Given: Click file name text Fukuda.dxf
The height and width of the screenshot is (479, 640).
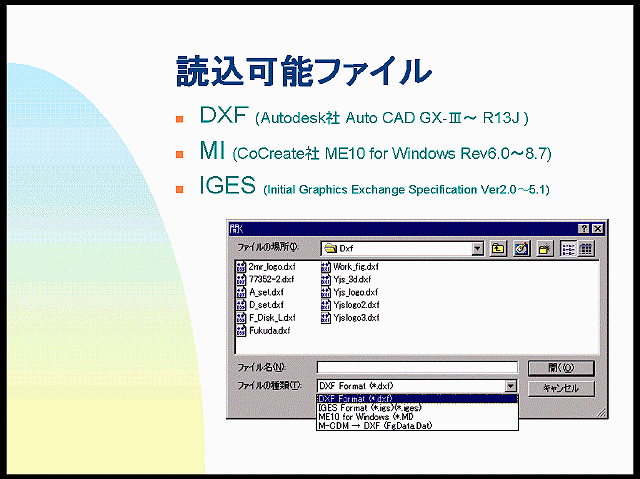Looking at the screenshot, I should click(x=269, y=330).
